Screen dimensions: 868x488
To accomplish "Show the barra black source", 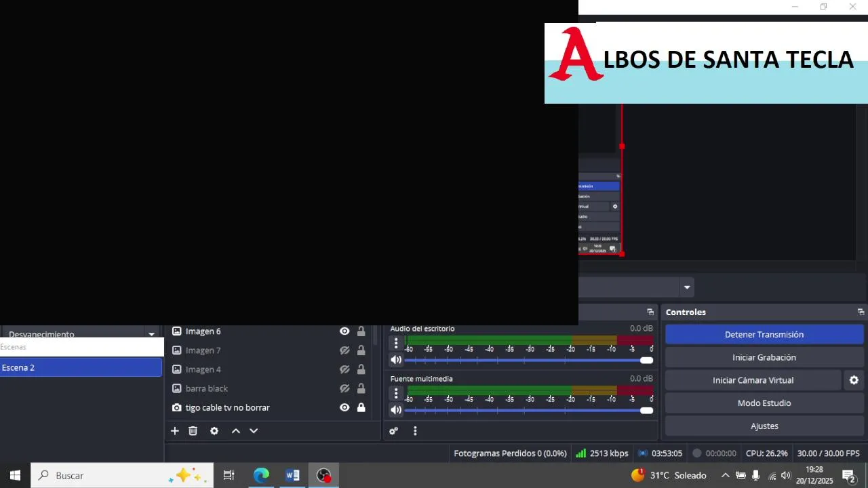I will point(344,388).
